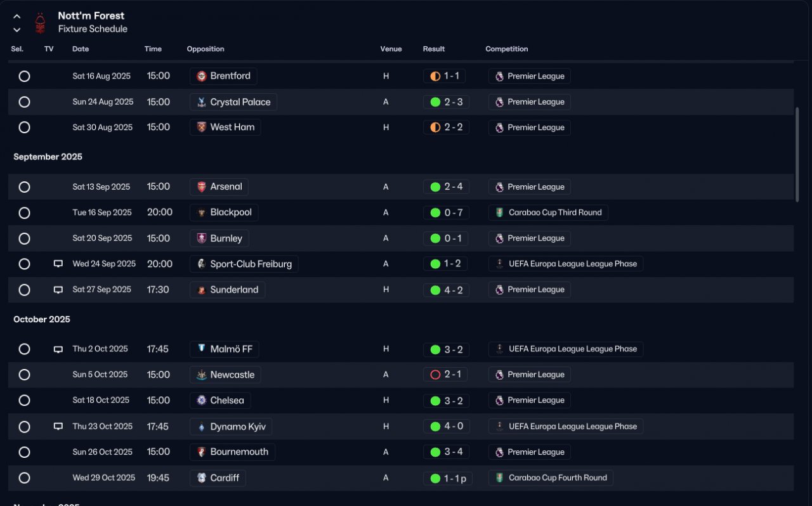Click the TV broadcast icon for Sport-Club Freiburg match
This screenshot has width=812, height=506.
58,264
